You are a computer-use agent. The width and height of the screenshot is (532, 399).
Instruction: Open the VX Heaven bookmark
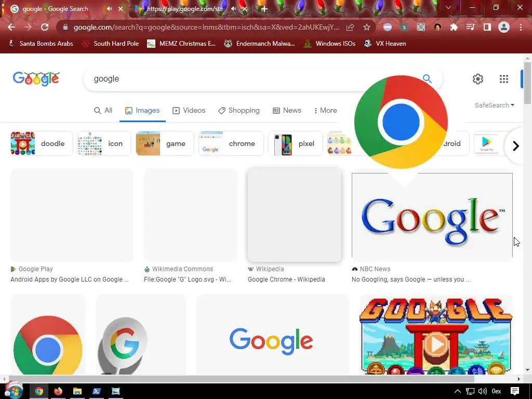(385, 44)
